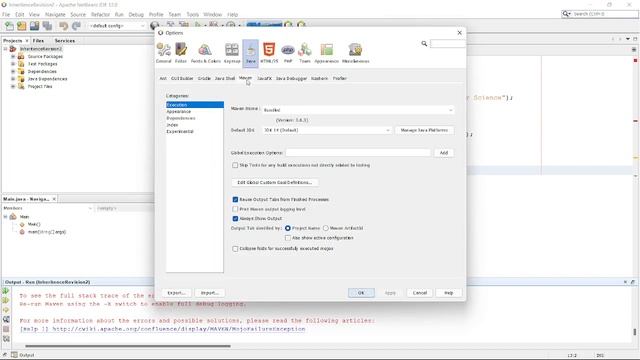
Task: Click the Import button
Action: [210, 293]
